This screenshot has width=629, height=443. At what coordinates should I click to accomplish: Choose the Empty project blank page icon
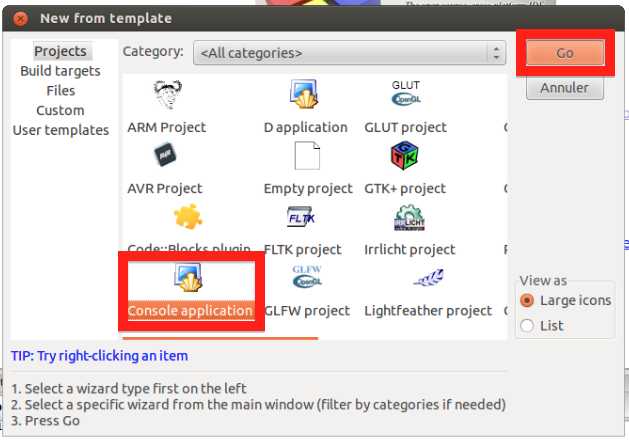(x=307, y=156)
